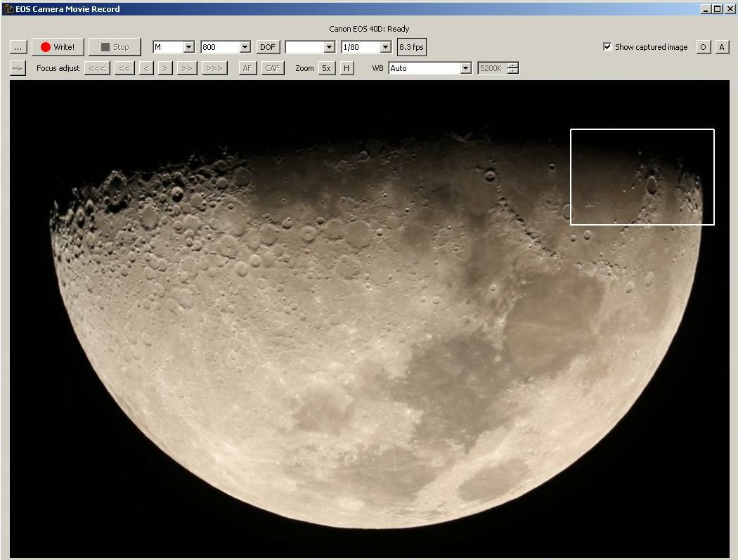Move focus backward with << button
The width and height of the screenshot is (738, 560).
tap(124, 68)
